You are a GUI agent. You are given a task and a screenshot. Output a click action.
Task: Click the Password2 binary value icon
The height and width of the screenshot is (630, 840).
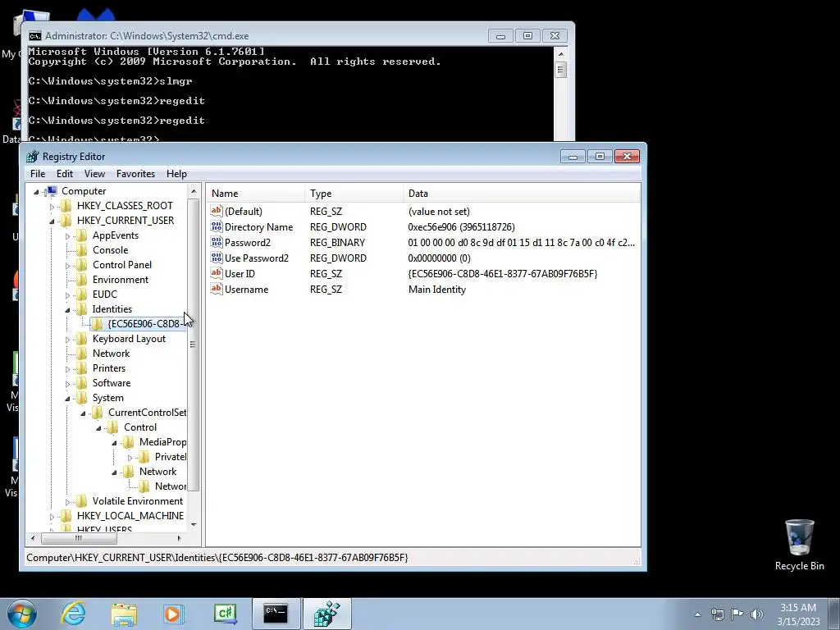[217, 242]
